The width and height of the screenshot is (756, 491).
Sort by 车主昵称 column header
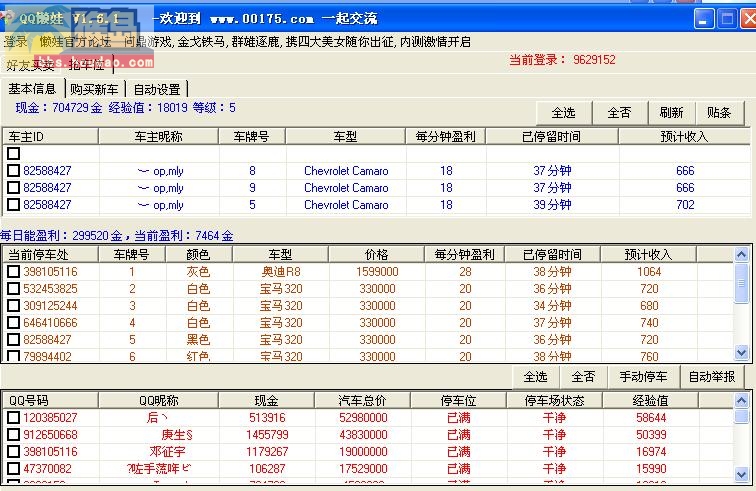(x=159, y=137)
